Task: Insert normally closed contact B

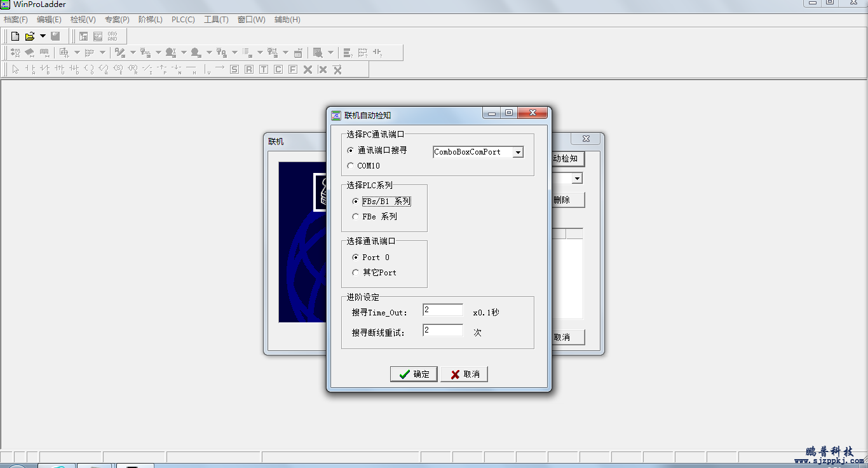Action: [x=44, y=69]
